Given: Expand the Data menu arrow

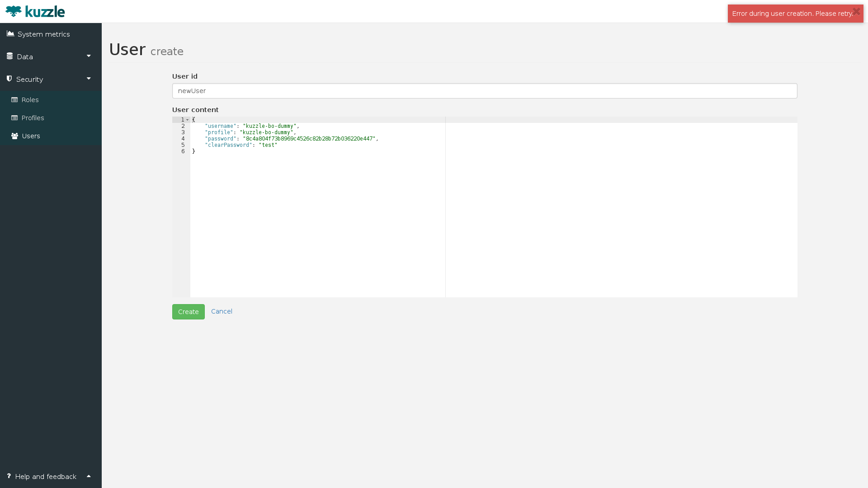Looking at the screenshot, I should (x=89, y=56).
